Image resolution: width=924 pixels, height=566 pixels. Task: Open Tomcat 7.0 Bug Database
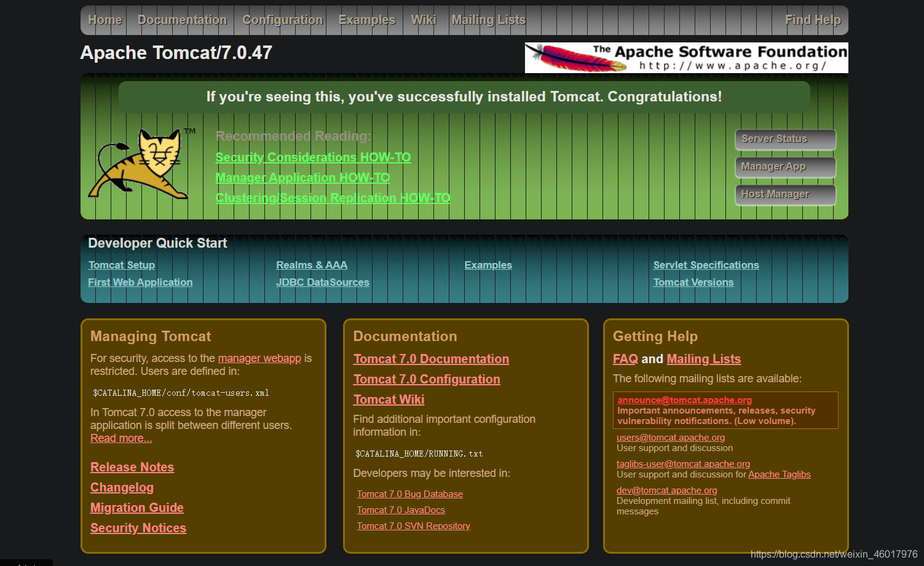point(410,494)
